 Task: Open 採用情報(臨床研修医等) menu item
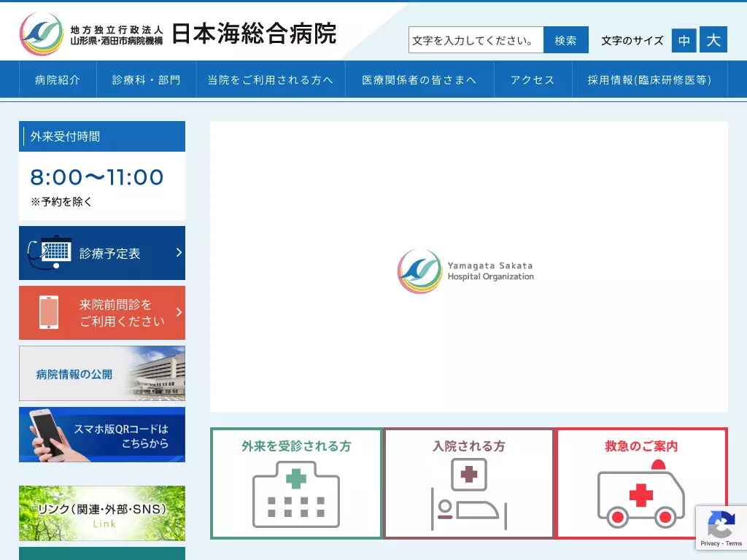click(x=649, y=79)
